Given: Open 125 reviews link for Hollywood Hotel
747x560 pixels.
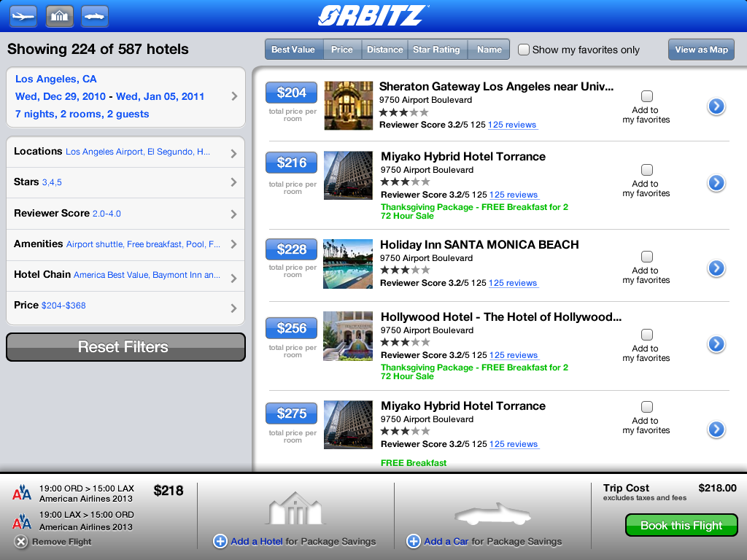Looking at the screenshot, I should pos(514,355).
